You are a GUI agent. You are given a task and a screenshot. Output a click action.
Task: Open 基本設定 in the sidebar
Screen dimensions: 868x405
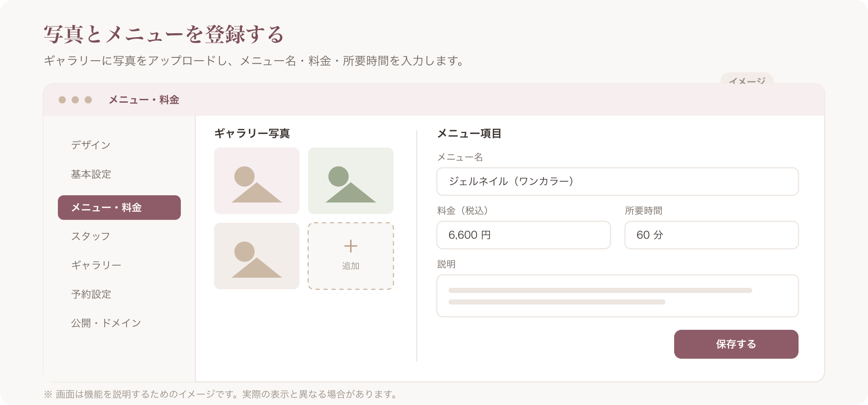click(91, 174)
